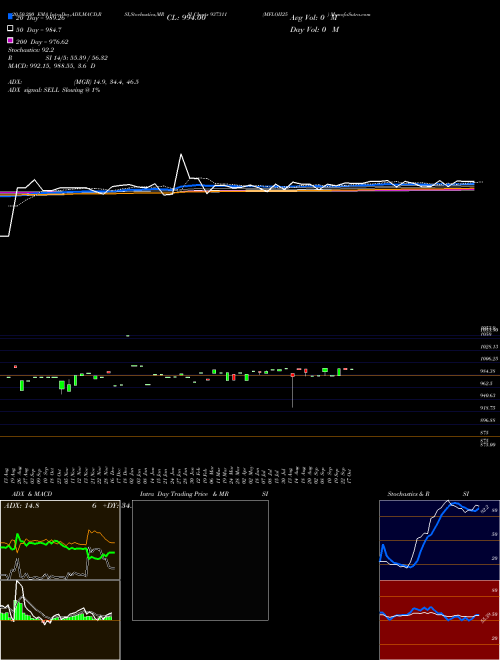Click the 984.38 price axis label
This screenshot has width=500, height=660.
click(x=489, y=371)
